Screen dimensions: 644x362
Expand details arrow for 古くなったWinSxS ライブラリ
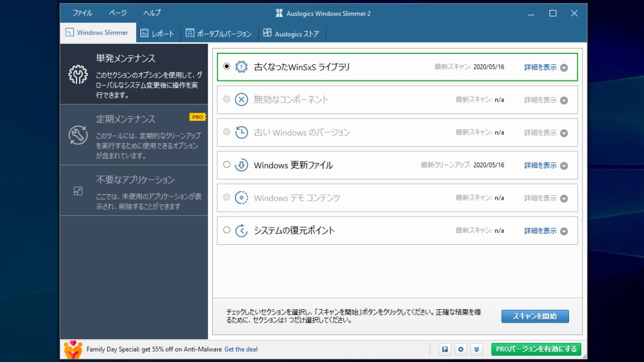(x=564, y=67)
